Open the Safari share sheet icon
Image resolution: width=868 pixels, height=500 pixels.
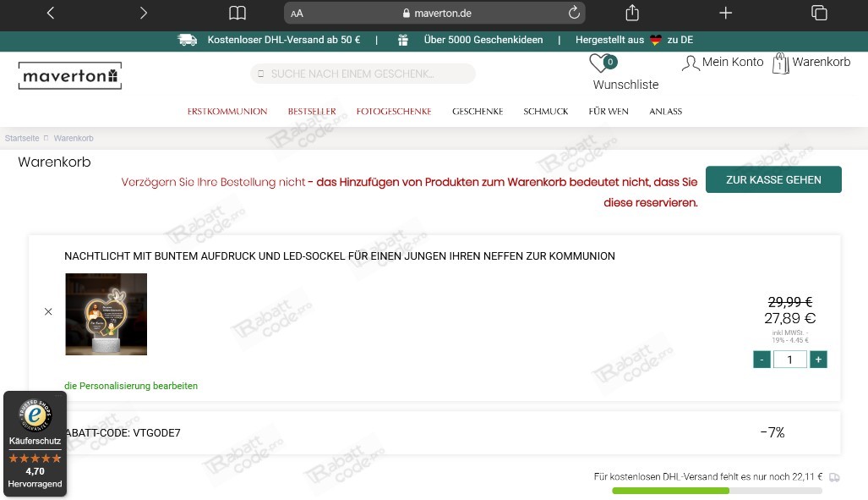(x=632, y=12)
